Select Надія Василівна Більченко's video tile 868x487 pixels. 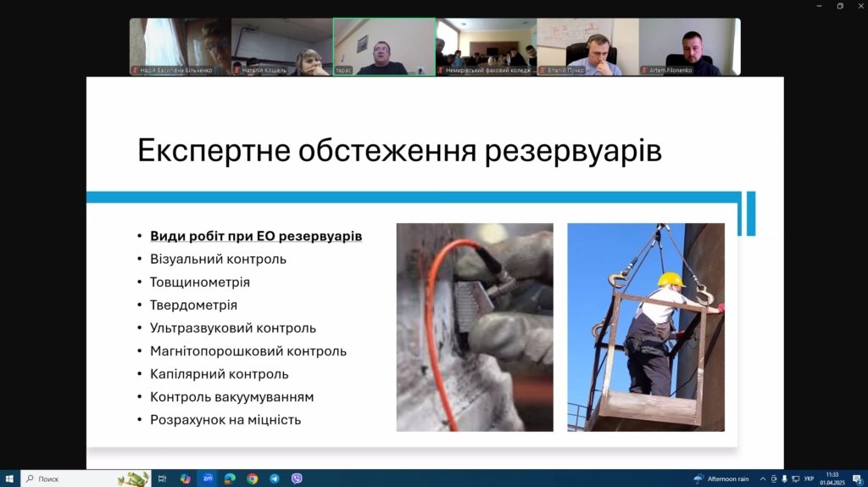pos(180,47)
